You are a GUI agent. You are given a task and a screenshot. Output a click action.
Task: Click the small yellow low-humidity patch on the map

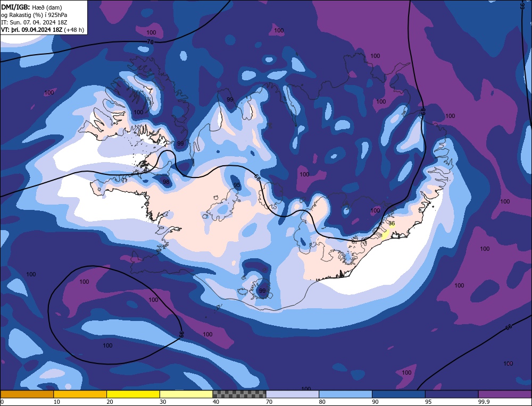click(385, 234)
